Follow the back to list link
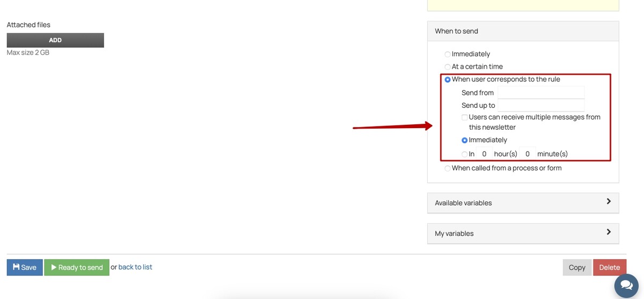The width and height of the screenshot is (644, 299). [135, 267]
